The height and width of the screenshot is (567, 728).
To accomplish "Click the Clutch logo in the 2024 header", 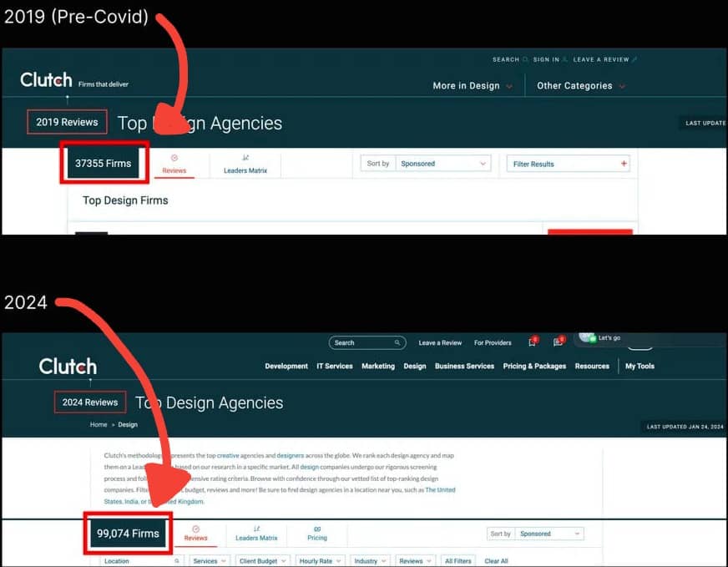I will point(68,367).
